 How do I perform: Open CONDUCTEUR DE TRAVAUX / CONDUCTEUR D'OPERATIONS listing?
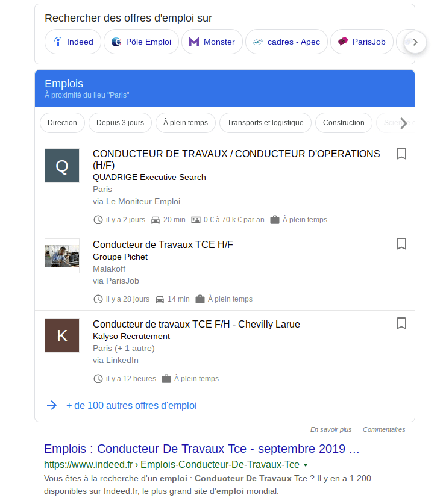click(x=236, y=160)
